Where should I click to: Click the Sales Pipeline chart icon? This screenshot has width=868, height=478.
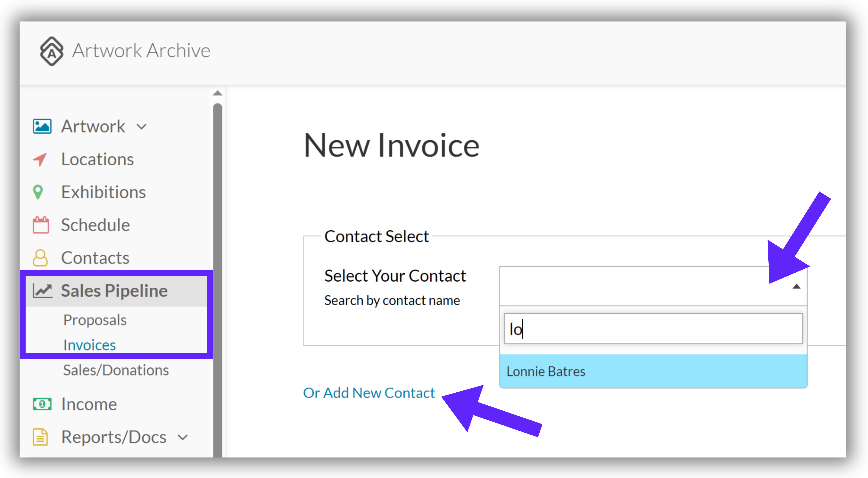click(42, 291)
